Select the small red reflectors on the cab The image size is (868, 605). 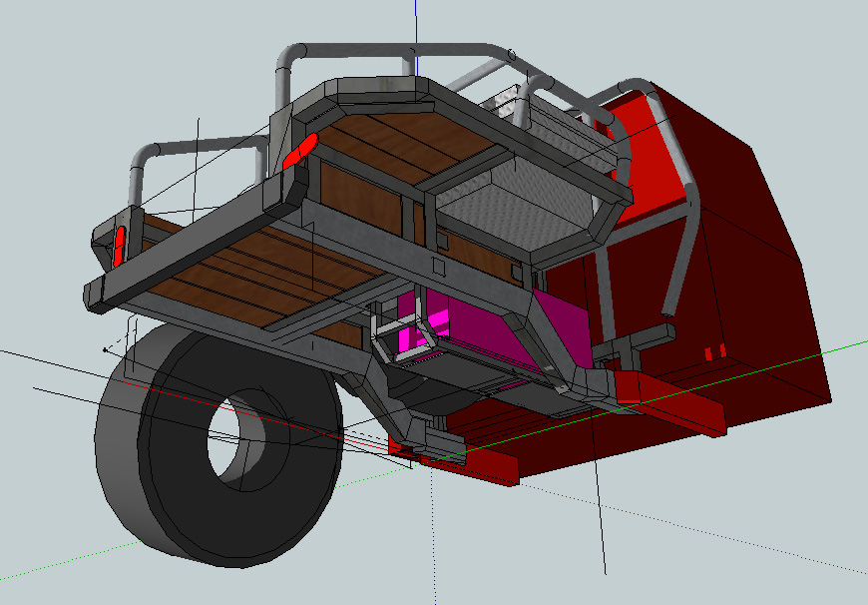click(712, 353)
